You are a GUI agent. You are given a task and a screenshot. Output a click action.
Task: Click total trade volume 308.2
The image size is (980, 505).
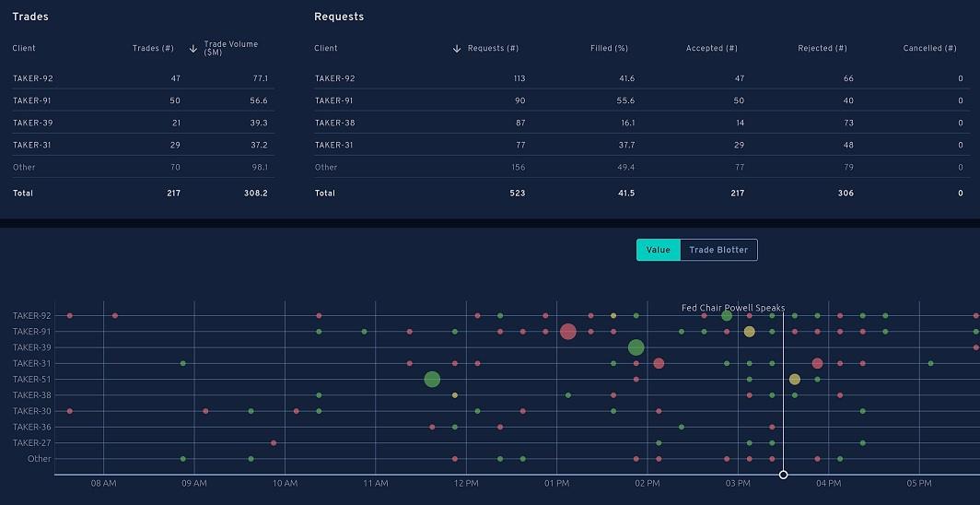point(256,194)
